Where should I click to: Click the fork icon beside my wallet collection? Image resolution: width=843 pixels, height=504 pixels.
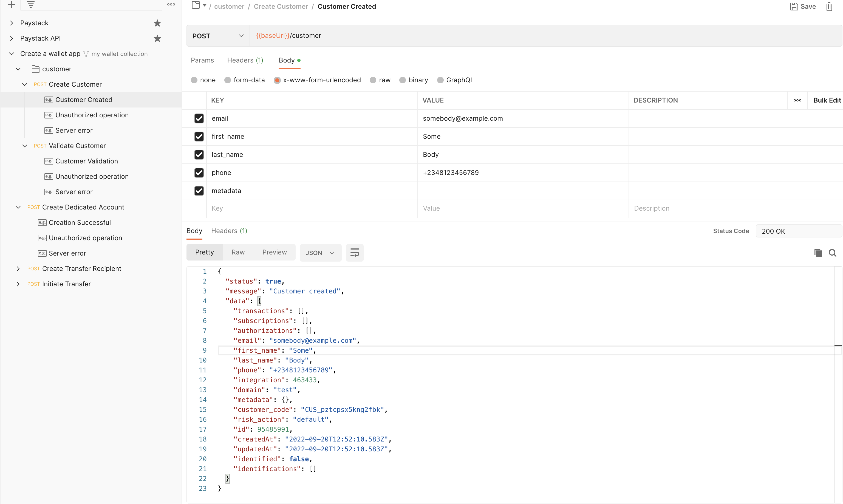coord(86,54)
